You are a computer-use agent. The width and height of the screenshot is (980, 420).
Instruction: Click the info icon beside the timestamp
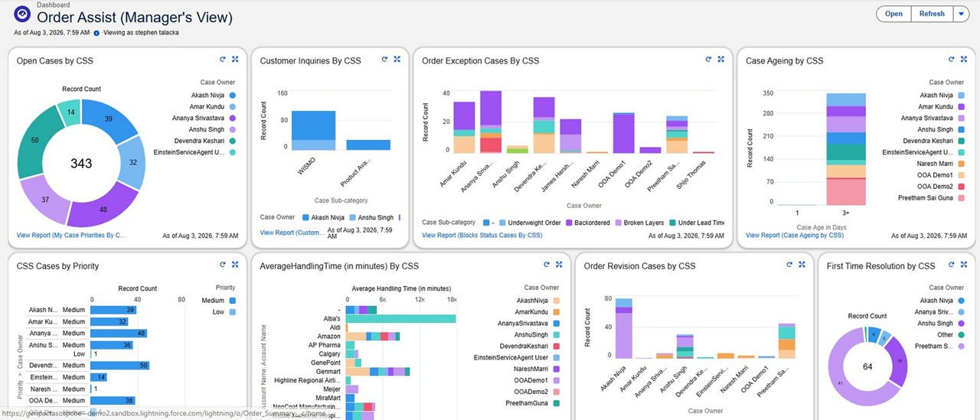(x=96, y=33)
